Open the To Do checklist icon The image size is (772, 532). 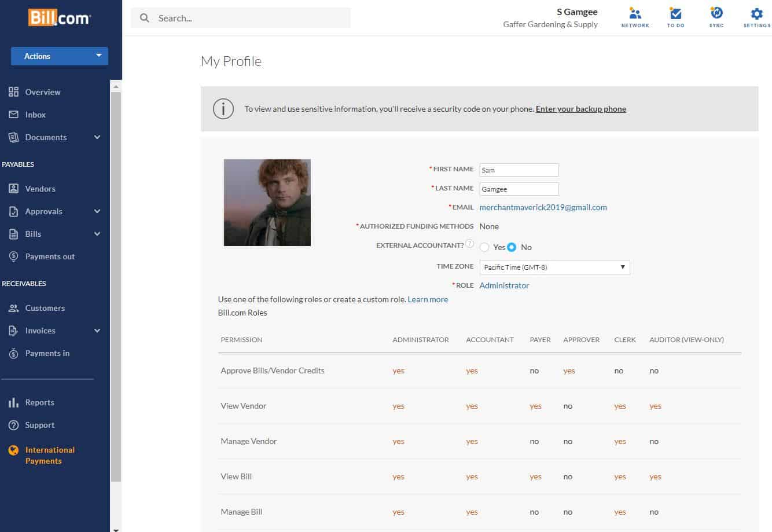click(675, 14)
